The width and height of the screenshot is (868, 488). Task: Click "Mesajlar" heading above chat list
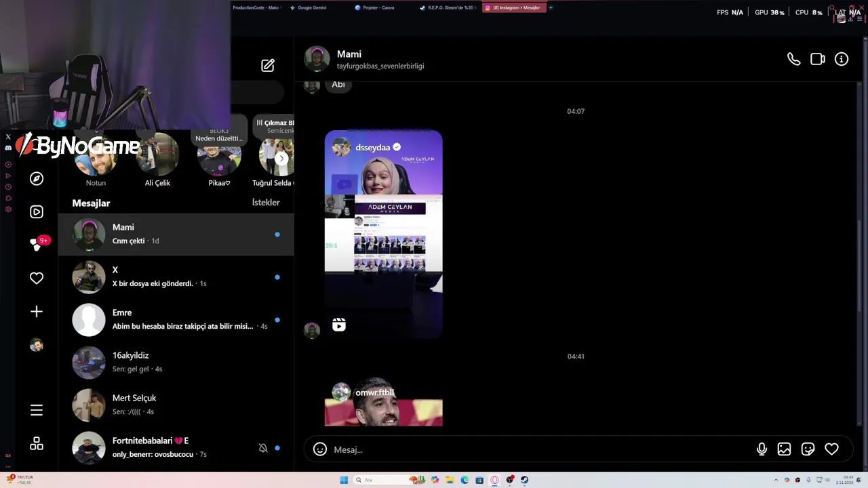click(x=91, y=203)
